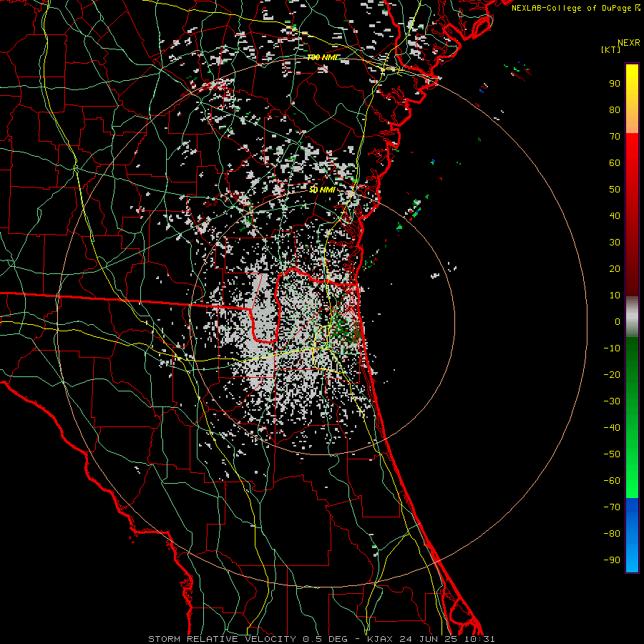644x644 pixels.
Task: Click the -60 scale label
Action: point(612,481)
